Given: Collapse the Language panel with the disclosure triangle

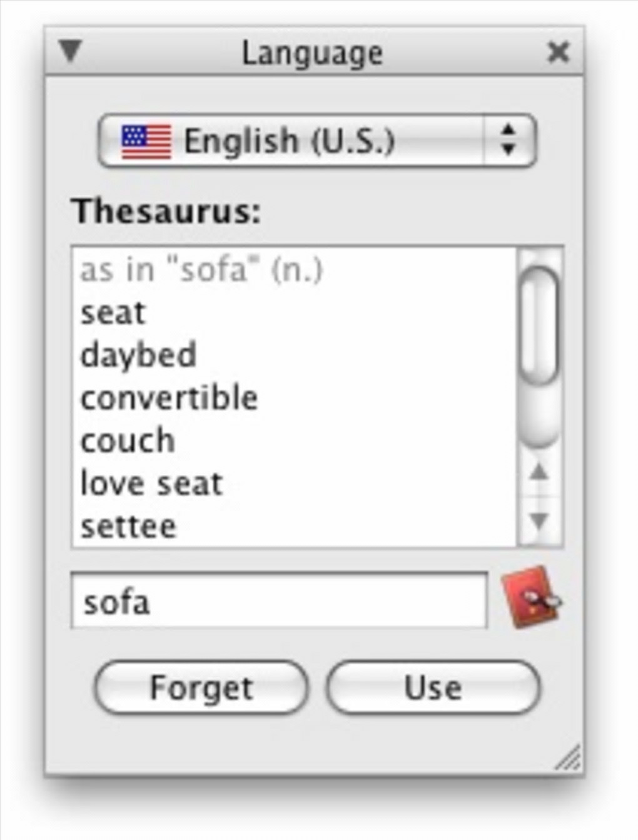Looking at the screenshot, I should click(70, 51).
